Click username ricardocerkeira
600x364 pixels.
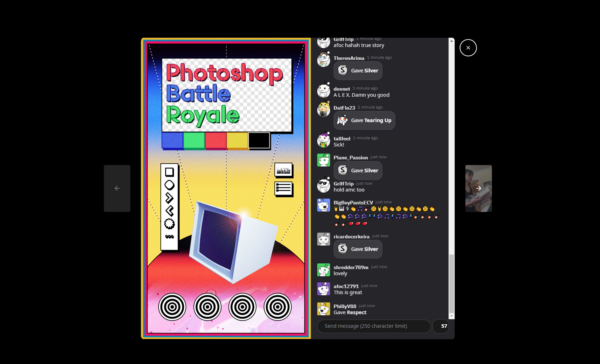tap(351, 237)
